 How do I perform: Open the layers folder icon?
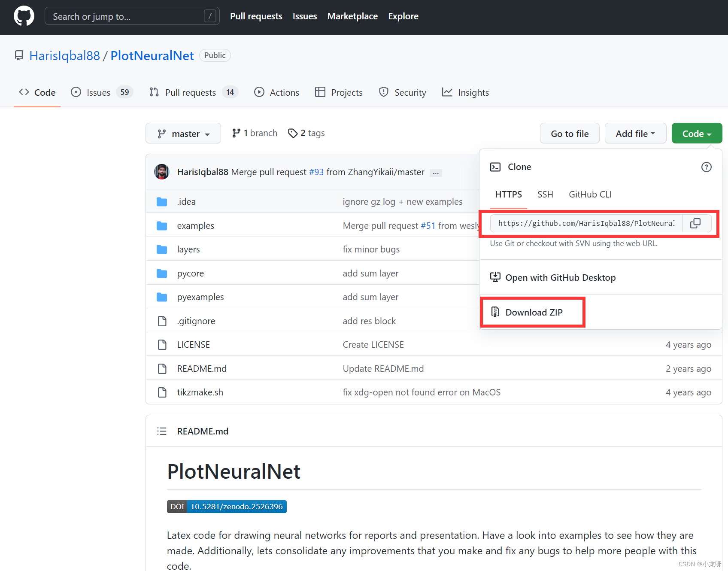[x=162, y=249]
